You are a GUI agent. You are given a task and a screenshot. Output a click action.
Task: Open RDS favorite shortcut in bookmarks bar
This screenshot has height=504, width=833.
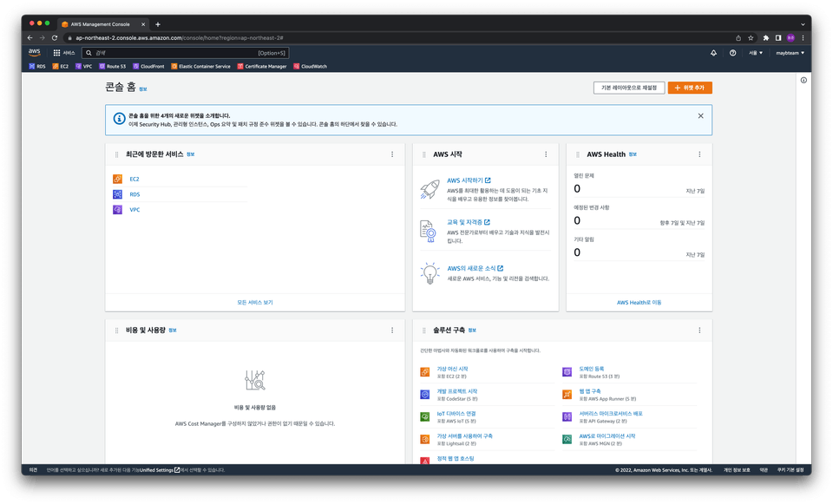(37, 67)
